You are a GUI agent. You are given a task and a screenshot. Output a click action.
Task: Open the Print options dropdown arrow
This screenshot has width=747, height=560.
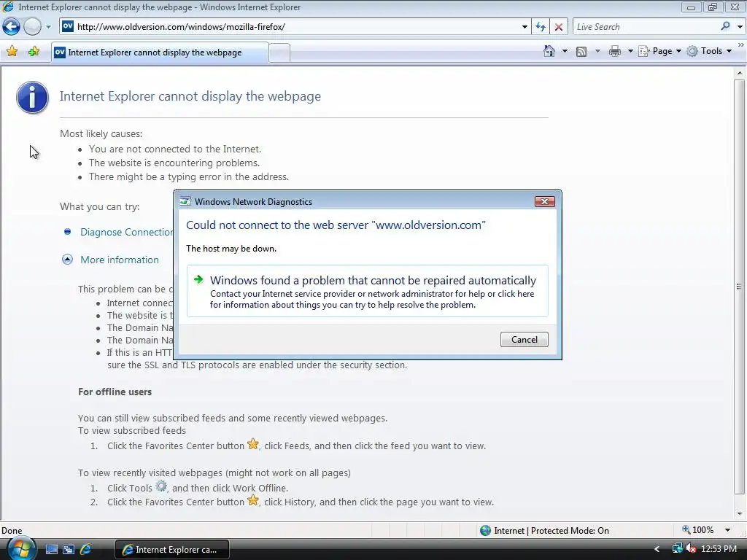(x=630, y=51)
